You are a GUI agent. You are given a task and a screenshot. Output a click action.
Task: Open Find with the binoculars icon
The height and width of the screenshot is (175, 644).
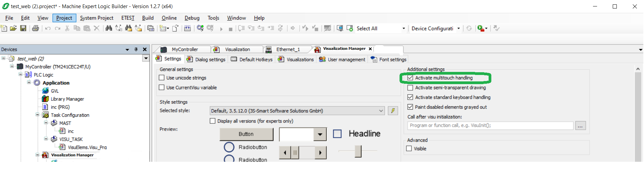(x=109, y=28)
